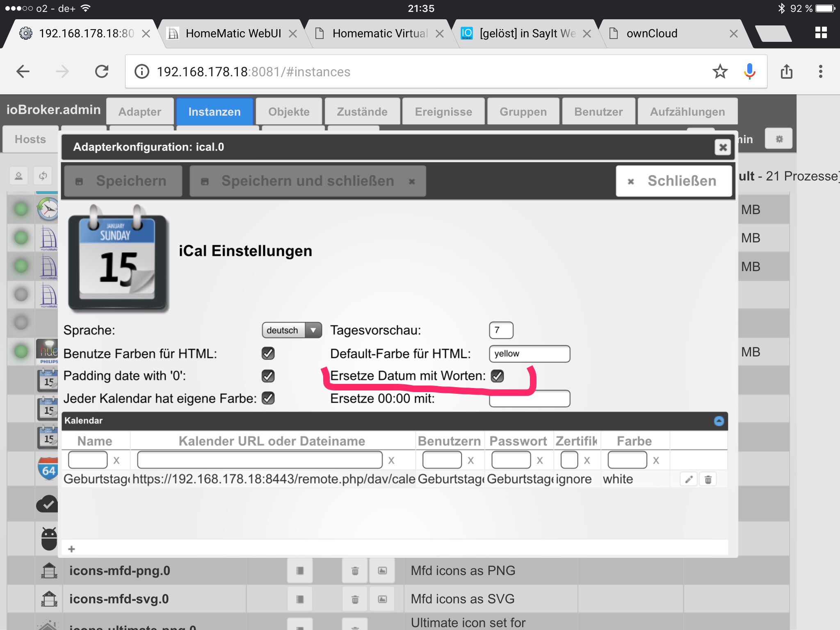840x630 pixels.
Task: Switch to the Zustände tab
Action: coord(362,112)
